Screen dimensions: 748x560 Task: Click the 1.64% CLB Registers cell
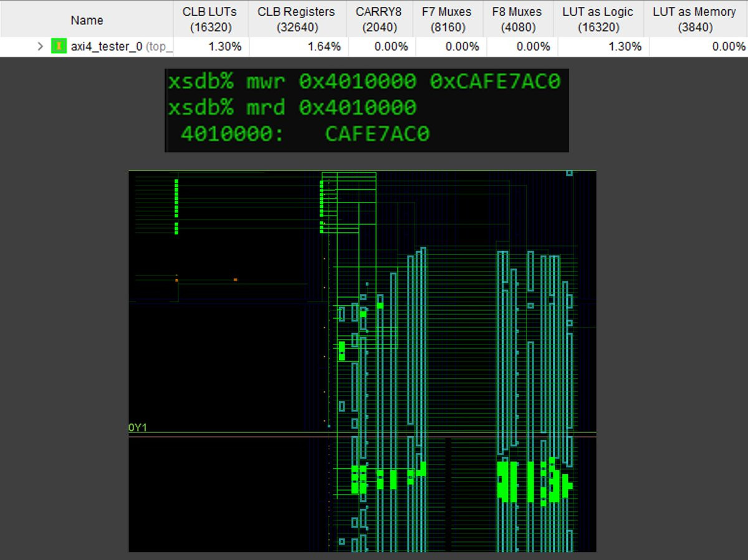coord(298,47)
